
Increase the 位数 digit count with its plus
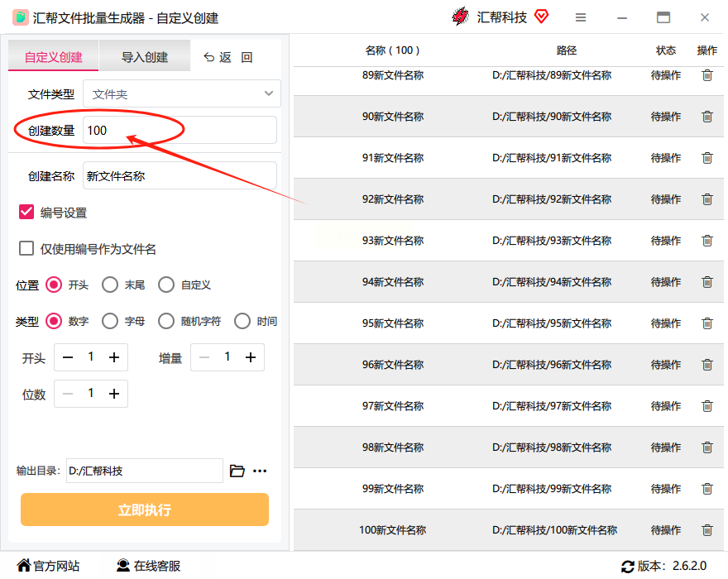pos(114,394)
